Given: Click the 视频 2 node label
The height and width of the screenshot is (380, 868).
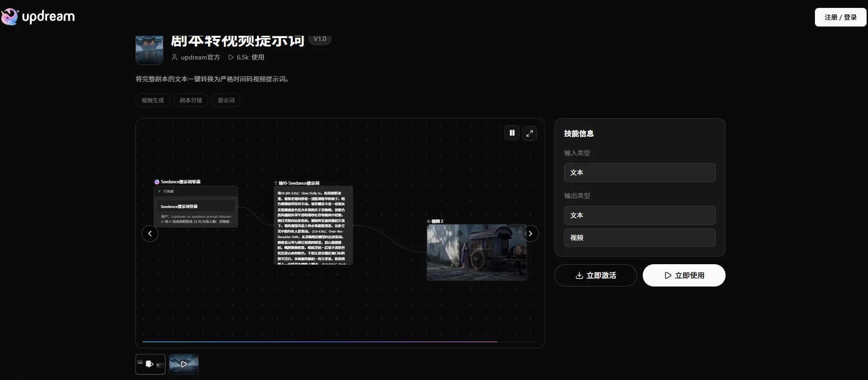Looking at the screenshot, I should click(437, 221).
